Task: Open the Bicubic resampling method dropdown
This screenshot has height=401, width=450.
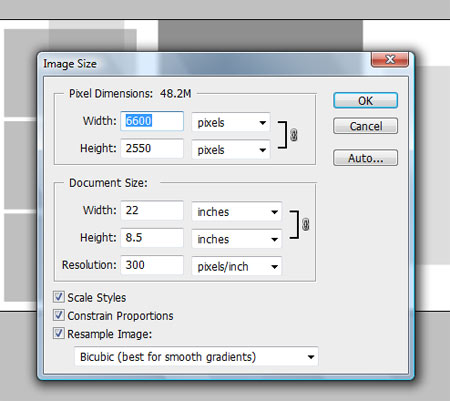Action: (196, 357)
